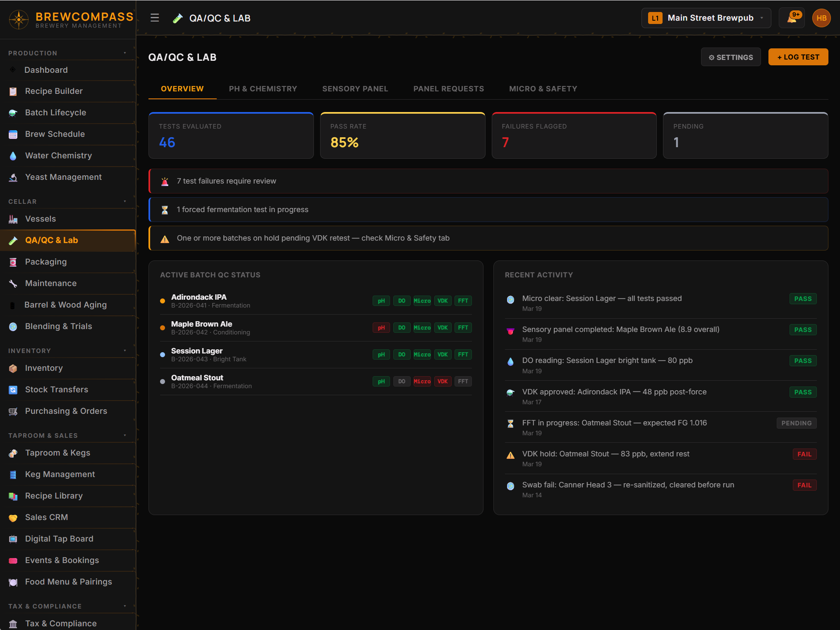Click Oatmeal Stout red VDK badge
The height and width of the screenshot is (630, 840).
point(443,382)
